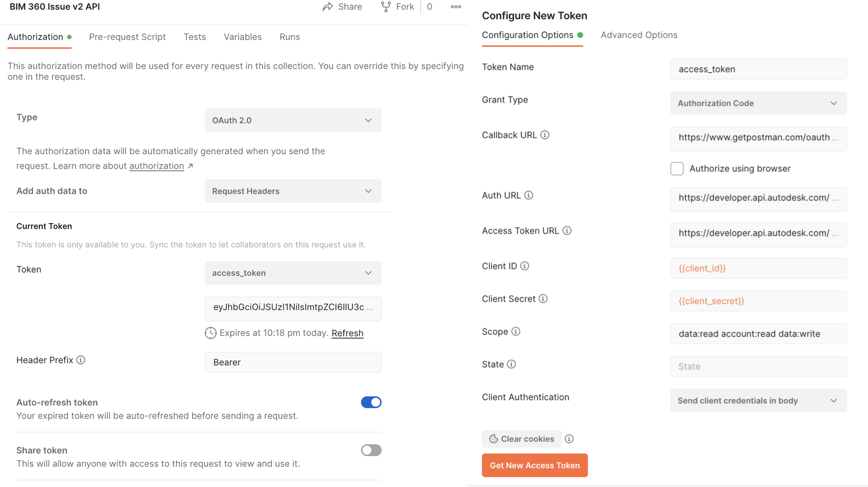868x487 pixels.
Task: Open the Runs tab
Action: coord(290,37)
